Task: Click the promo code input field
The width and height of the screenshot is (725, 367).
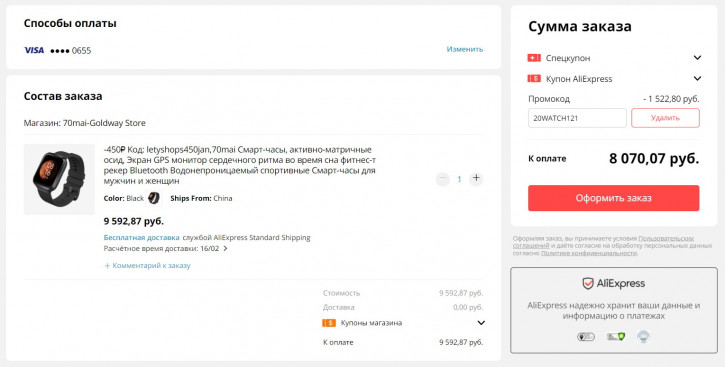Action: coord(577,118)
